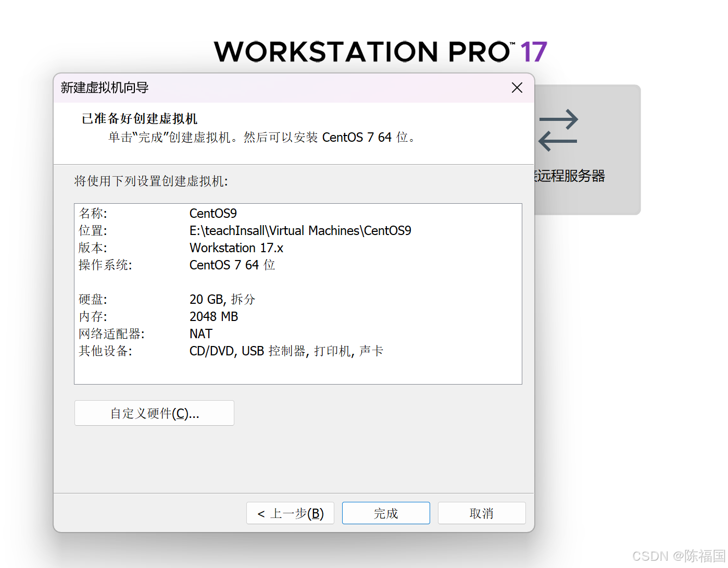Close the 新建虚拟机向导 dialog
The height and width of the screenshot is (568, 728).
point(517,88)
